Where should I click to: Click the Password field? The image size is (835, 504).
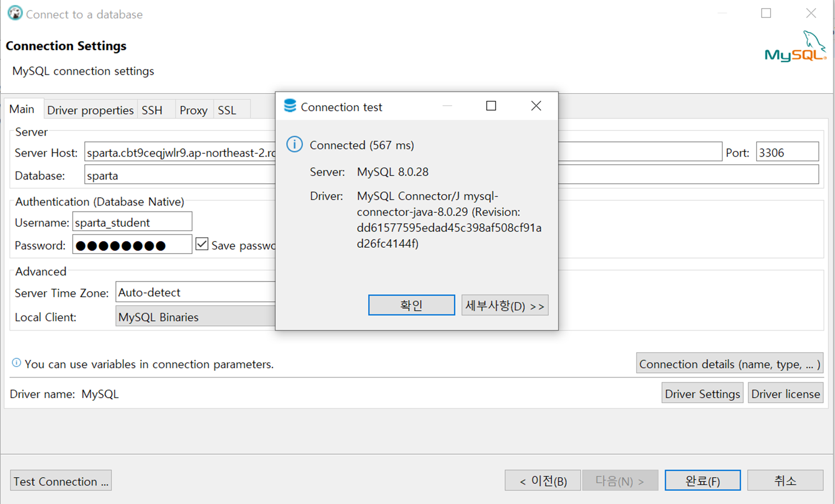pyautogui.click(x=132, y=245)
